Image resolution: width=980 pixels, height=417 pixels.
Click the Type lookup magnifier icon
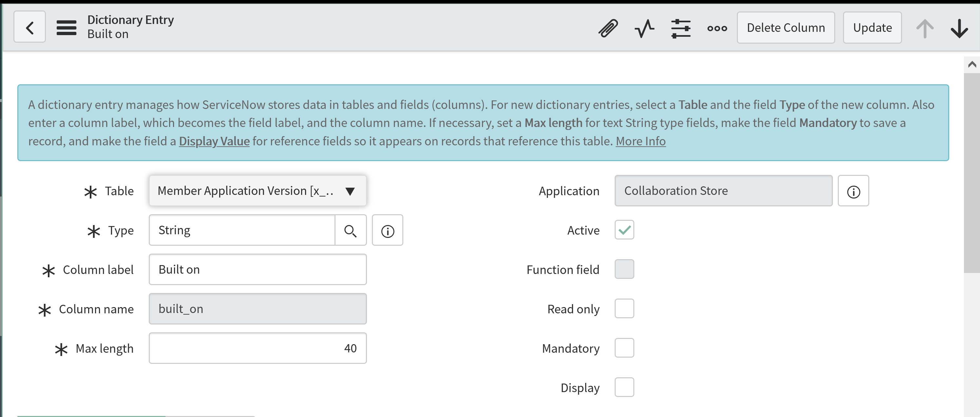350,230
